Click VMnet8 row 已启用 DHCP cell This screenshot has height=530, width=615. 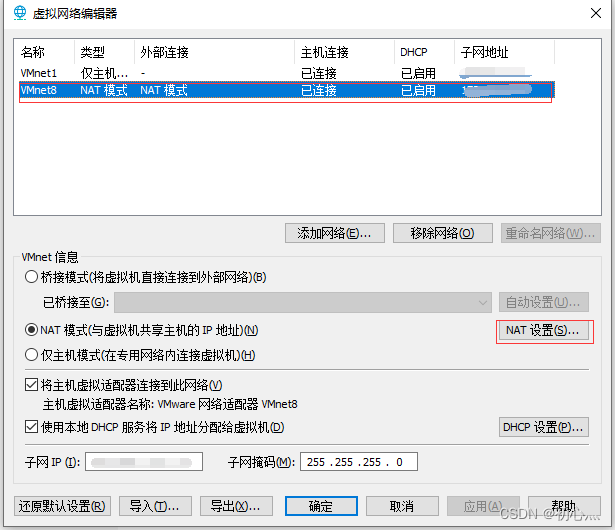click(x=418, y=91)
